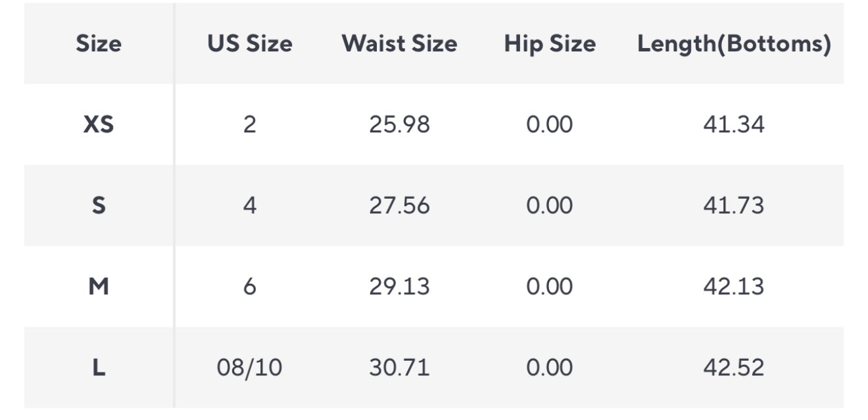This screenshot has width=868, height=420.
Task: Click US size 6 in M row
Action: (250, 286)
